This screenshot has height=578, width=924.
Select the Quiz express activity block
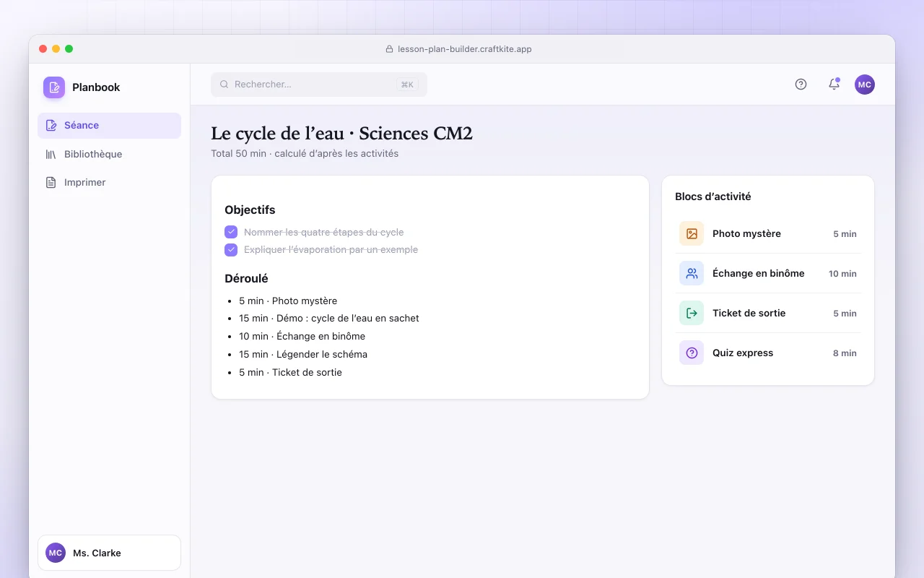[x=768, y=353]
